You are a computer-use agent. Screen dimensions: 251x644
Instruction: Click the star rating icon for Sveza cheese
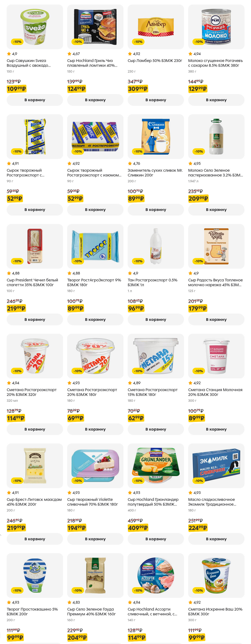click(x=9, y=54)
